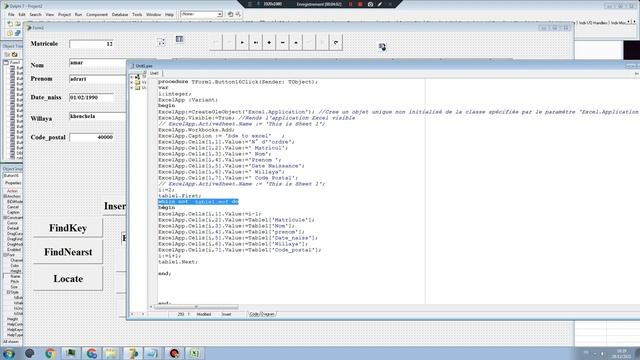
Task: Click the Form1 node in Object TreeView
Action: pos(15,63)
